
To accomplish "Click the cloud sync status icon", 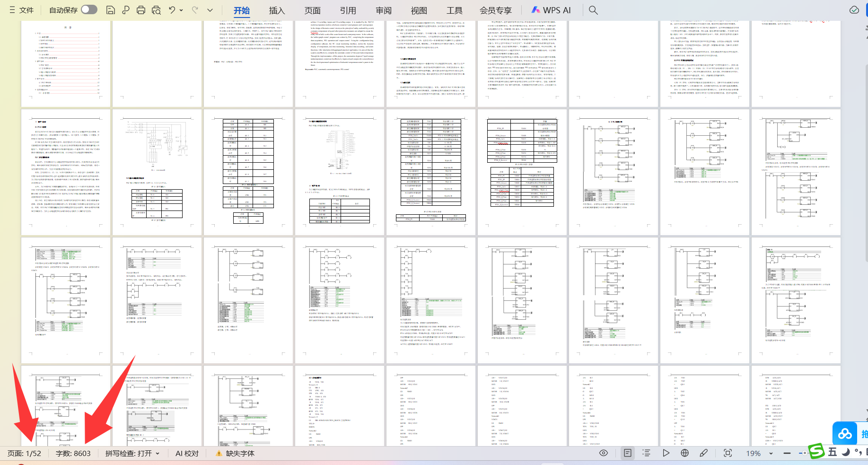I will tap(854, 10).
